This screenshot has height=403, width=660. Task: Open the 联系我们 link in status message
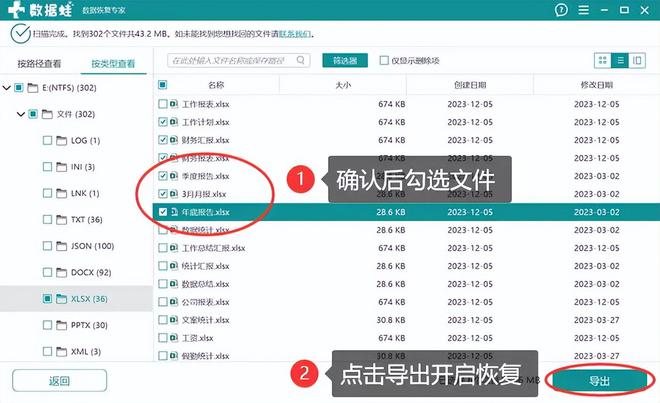tap(295, 34)
